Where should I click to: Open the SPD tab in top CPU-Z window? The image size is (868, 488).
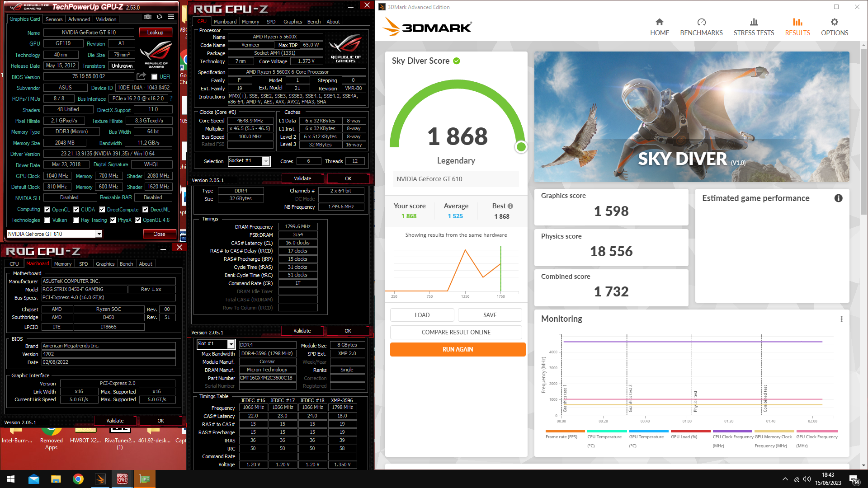coord(271,22)
